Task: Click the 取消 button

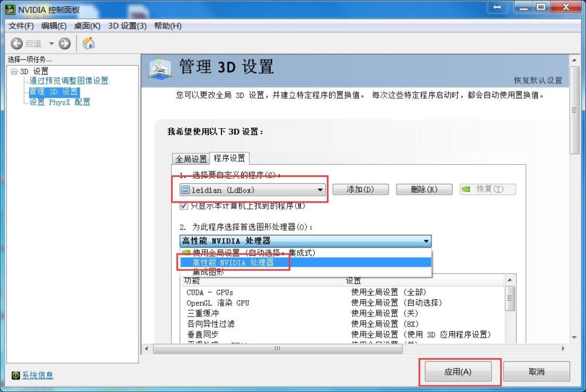Action: pyautogui.click(x=536, y=372)
